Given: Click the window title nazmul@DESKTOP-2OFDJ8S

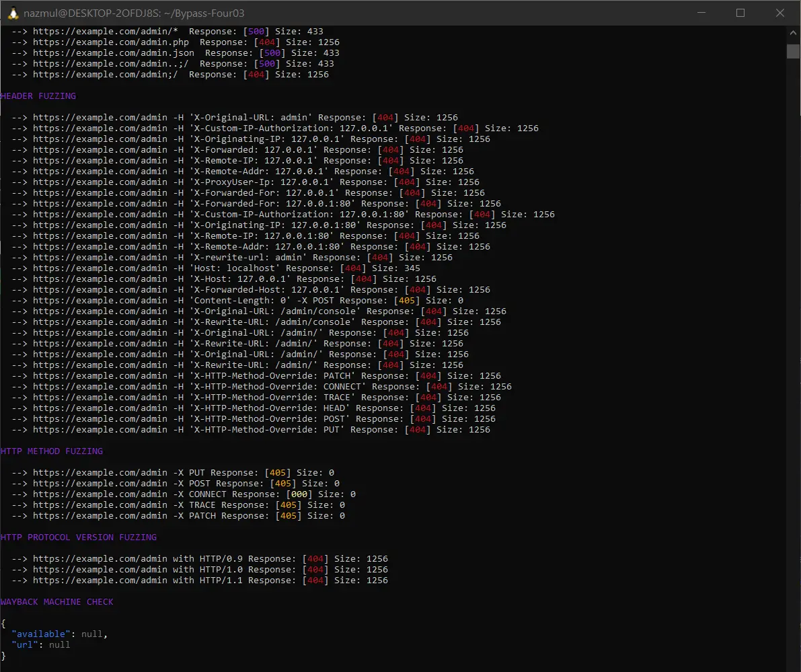Looking at the screenshot, I should point(134,13).
